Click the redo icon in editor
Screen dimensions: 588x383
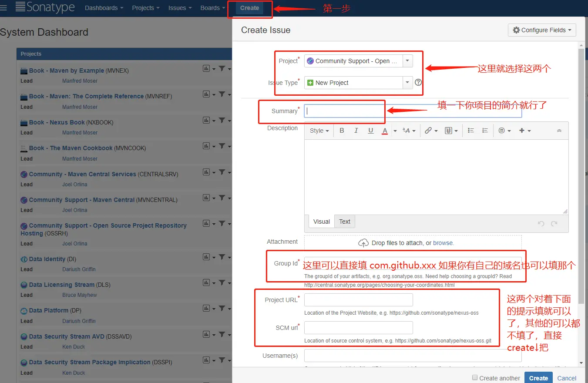click(x=554, y=223)
